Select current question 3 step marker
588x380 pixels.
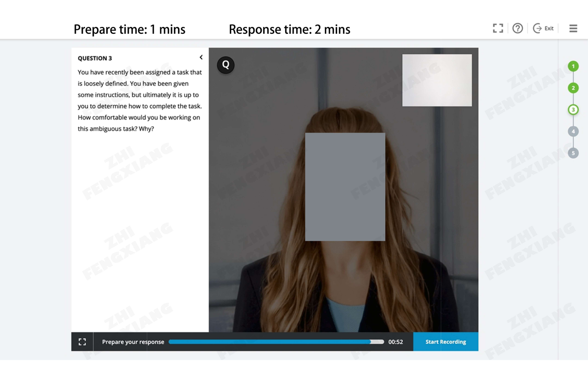point(573,110)
